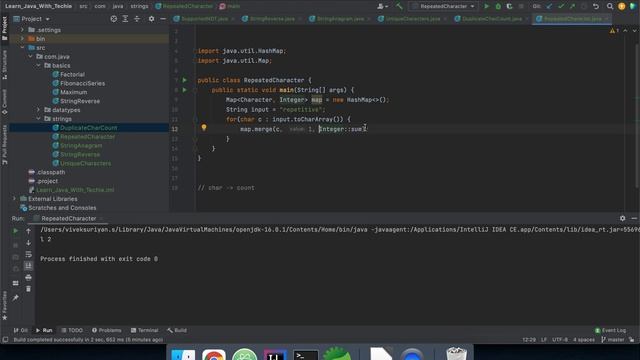Open the Build tool window tab
The height and width of the screenshot is (360, 640).
[177, 330]
